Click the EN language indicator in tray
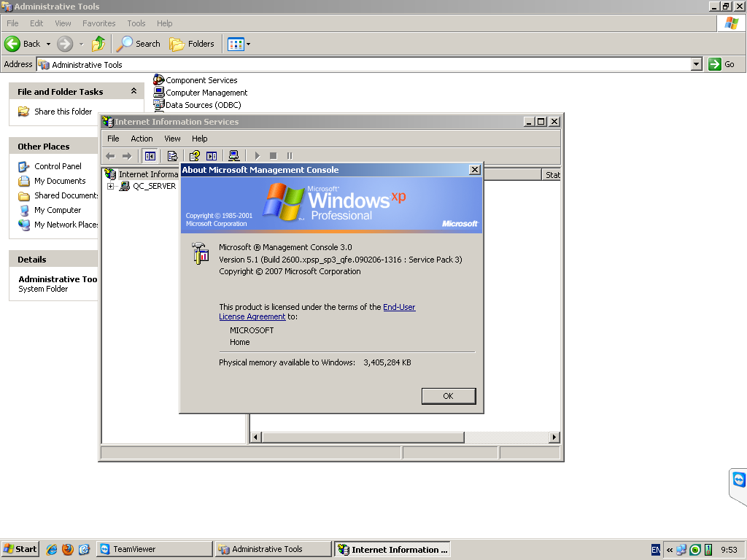The width and height of the screenshot is (747, 560). (x=656, y=550)
